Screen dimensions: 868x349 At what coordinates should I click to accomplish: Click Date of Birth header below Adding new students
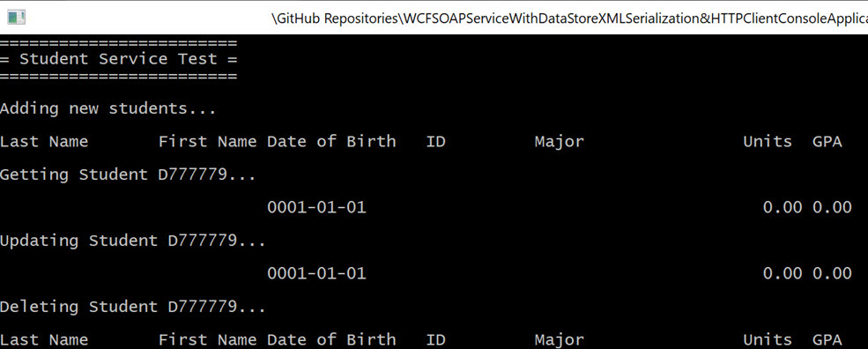coord(331,142)
